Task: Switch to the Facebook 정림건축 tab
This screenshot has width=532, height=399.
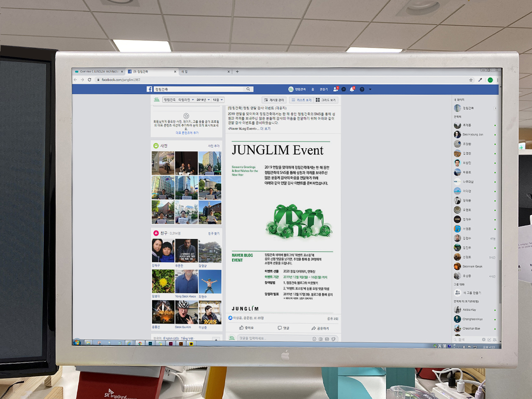Action: click(152, 71)
